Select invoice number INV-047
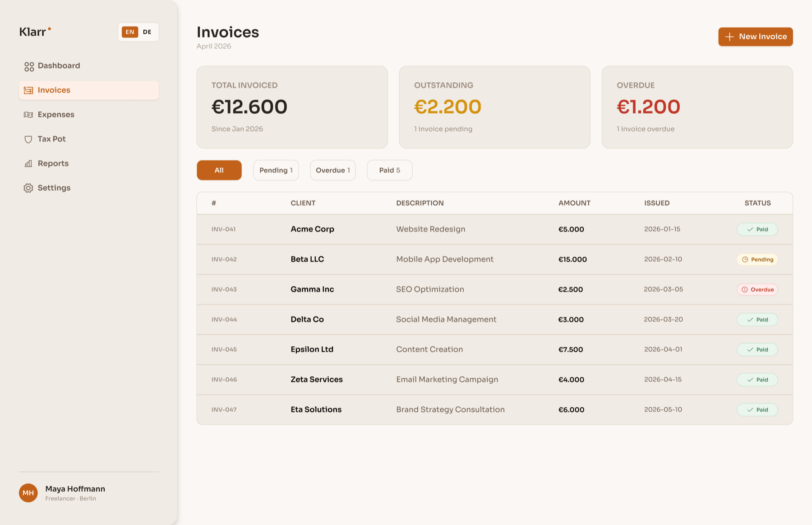The image size is (812, 525). [224, 410]
